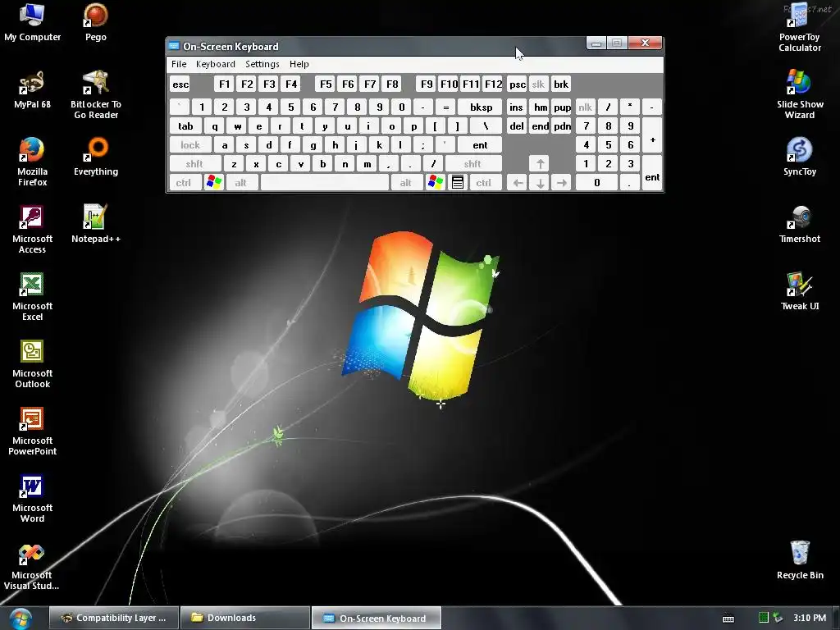Click the right arrow key
This screenshot has width=840, height=630.
click(x=561, y=182)
